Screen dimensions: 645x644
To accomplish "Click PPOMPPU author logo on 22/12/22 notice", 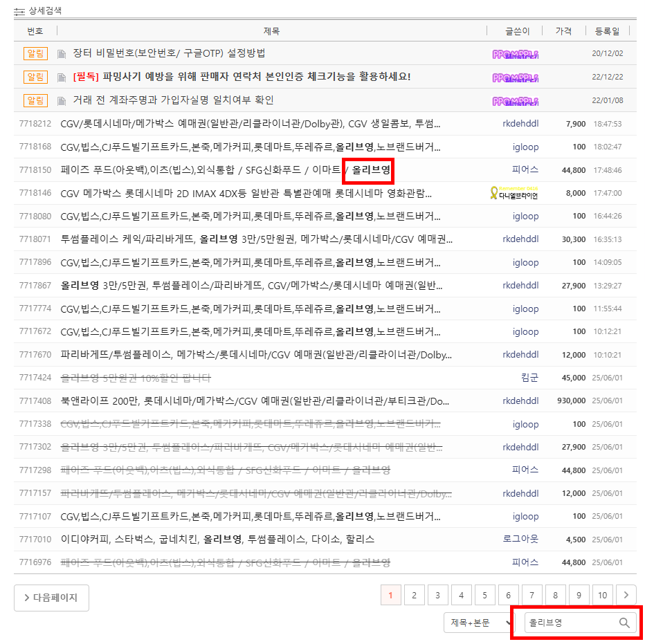I will coord(516,77).
